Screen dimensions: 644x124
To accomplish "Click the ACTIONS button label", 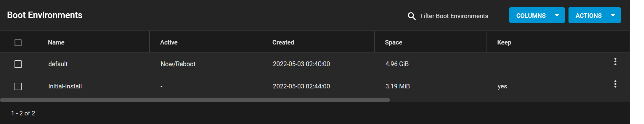I will point(588,16).
